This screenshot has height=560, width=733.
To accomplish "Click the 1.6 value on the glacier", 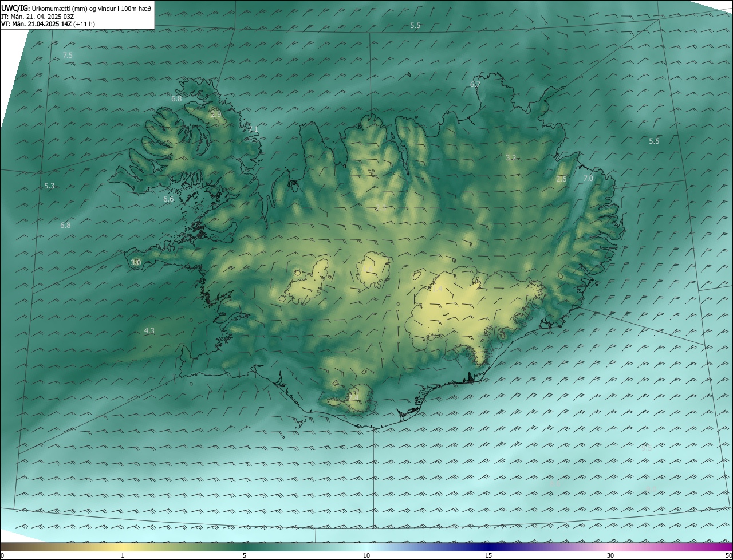I will (369, 268).
